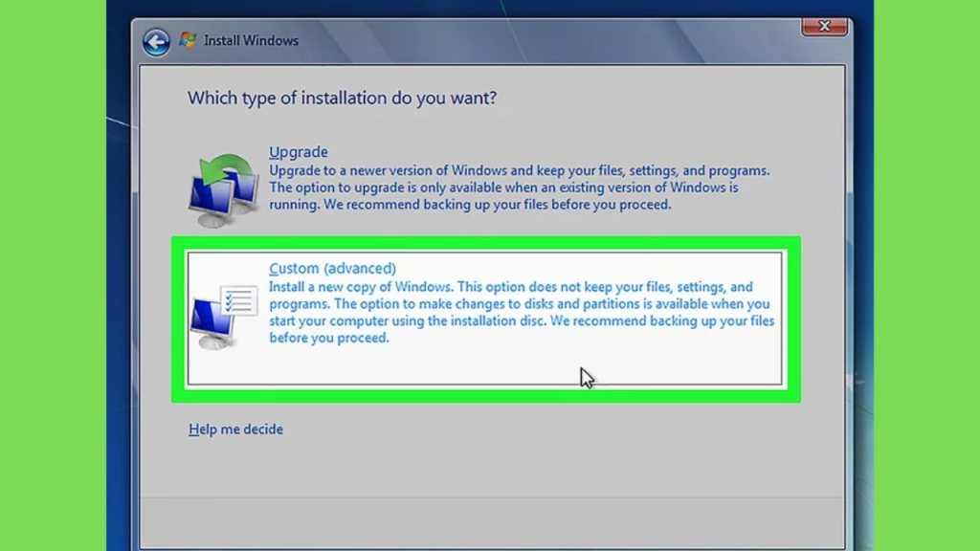Image resolution: width=980 pixels, height=551 pixels.
Task: Go back with the round arrow button
Action: click(x=156, y=42)
